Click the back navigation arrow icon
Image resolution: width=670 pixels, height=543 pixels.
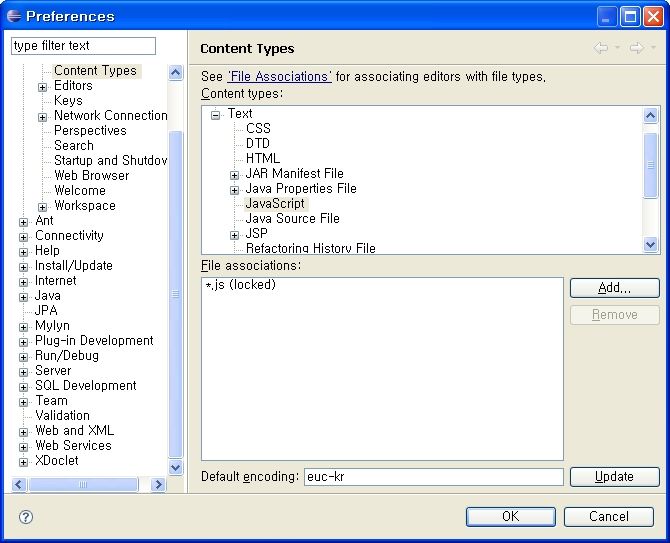point(601,48)
